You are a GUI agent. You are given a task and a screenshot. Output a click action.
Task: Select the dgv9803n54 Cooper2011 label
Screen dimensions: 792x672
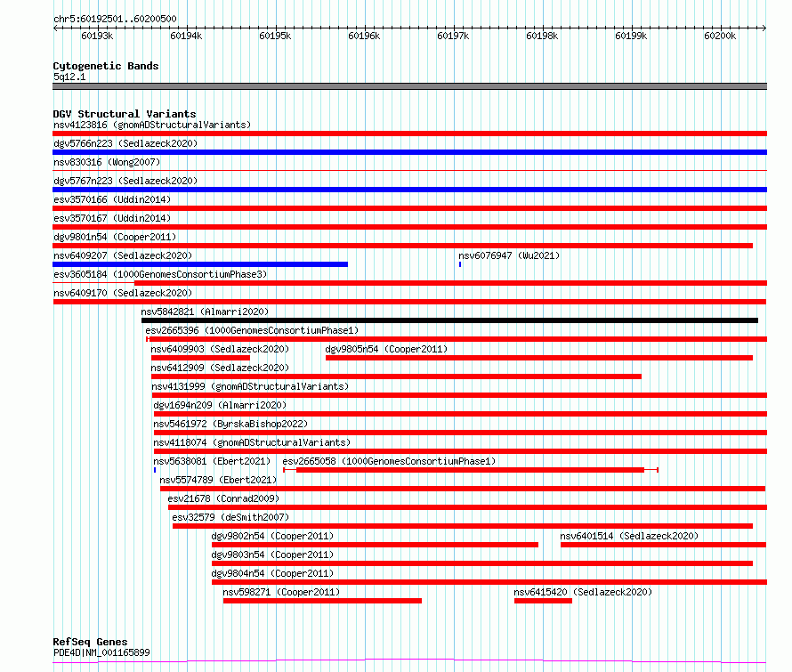[x=272, y=555]
